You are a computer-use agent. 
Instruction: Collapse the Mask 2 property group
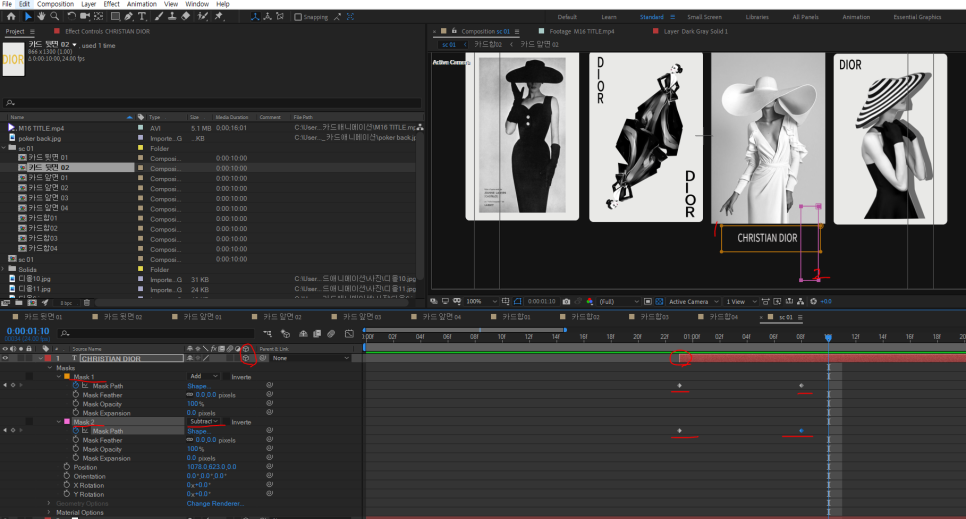point(59,422)
